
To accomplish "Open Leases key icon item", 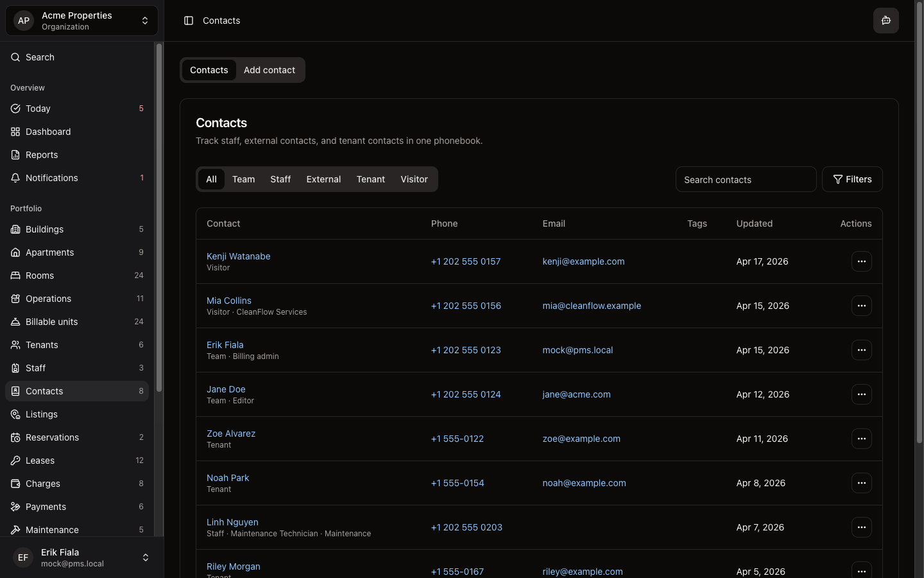I will [x=15, y=460].
